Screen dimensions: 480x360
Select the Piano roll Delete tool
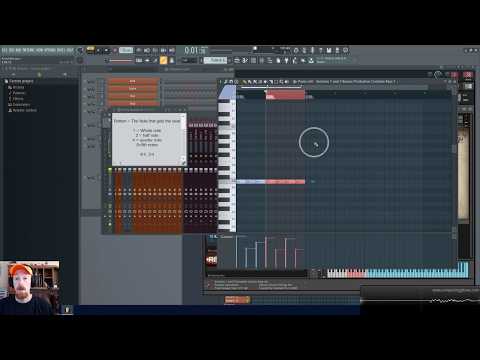click(x=255, y=82)
